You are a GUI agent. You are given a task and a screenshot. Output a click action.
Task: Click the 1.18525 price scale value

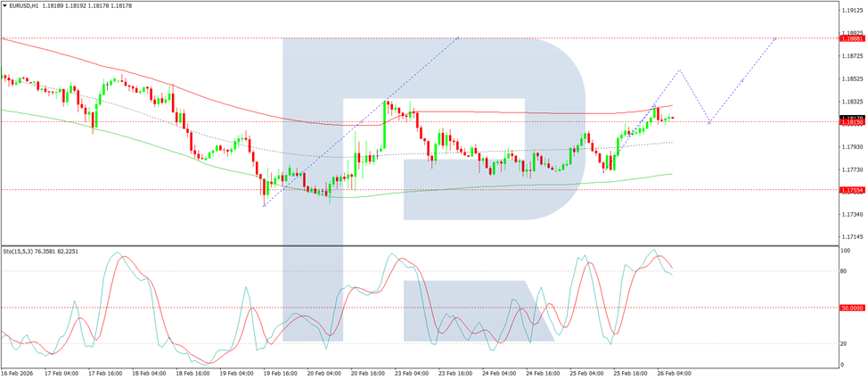851,78
